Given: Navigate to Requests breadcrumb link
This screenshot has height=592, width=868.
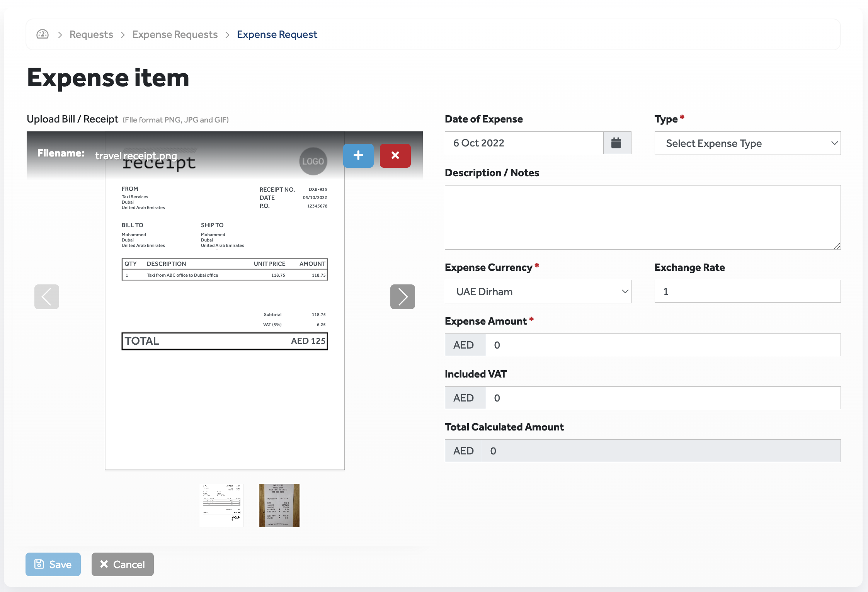Looking at the screenshot, I should coord(91,34).
